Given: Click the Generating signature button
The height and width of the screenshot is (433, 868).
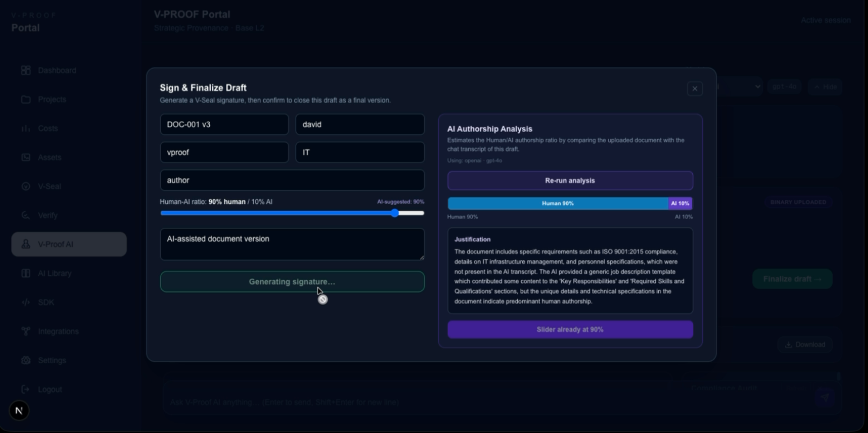Looking at the screenshot, I should 292,282.
